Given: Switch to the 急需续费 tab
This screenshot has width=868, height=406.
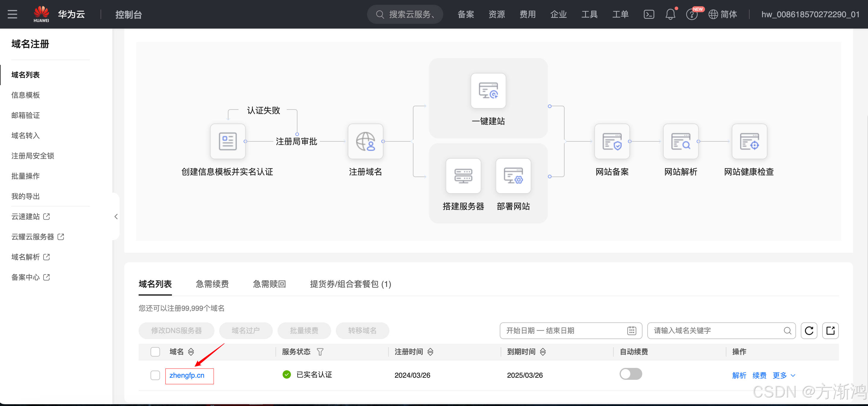Looking at the screenshot, I should pos(212,284).
